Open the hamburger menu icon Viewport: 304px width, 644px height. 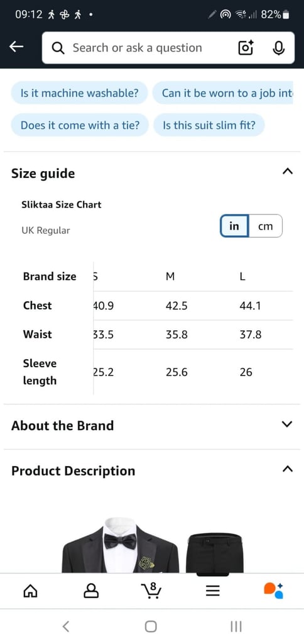tap(212, 591)
